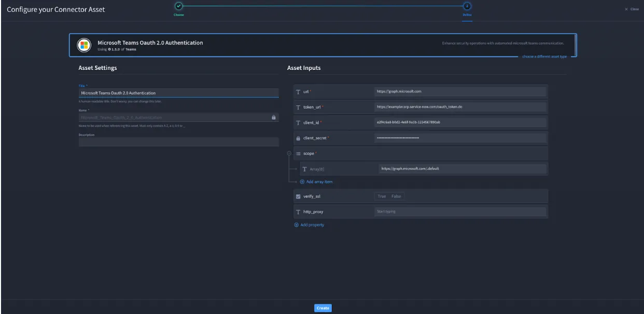Collapse the scope array
Image resolution: width=644 pixels, height=314 pixels.
click(x=289, y=153)
